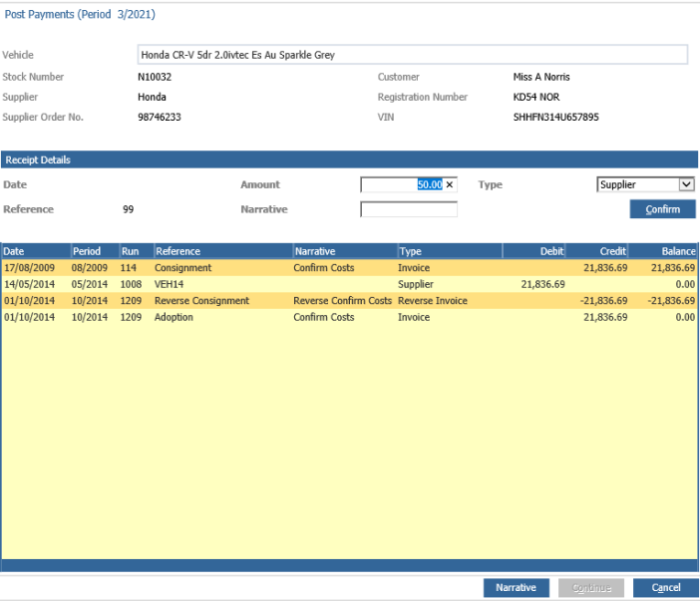Select the Reverse Consignment row
This screenshot has width=700, height=601.
pos(349,301)
